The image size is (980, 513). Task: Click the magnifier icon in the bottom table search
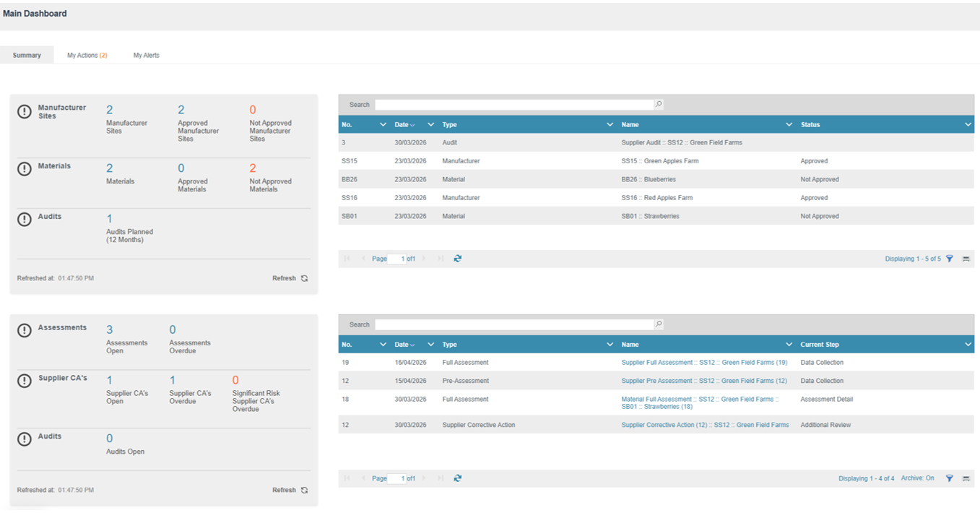pyautogui.click(x=659, y=324)
